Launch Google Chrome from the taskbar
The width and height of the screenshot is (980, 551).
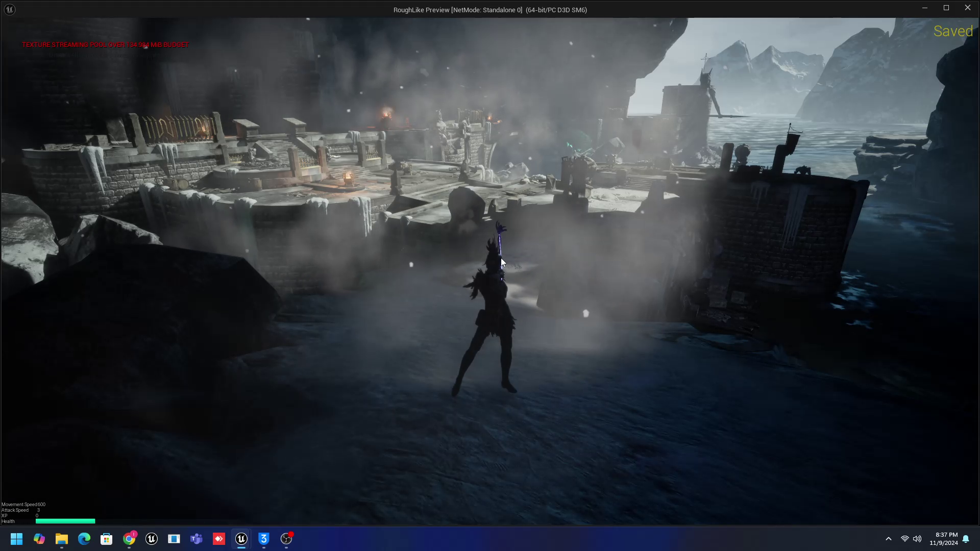click(x=129, y=539)
